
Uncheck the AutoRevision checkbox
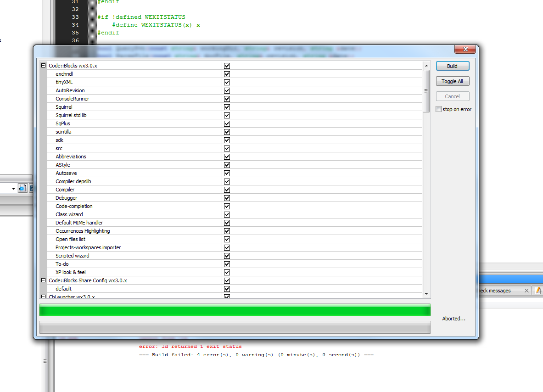coord(227,91)
